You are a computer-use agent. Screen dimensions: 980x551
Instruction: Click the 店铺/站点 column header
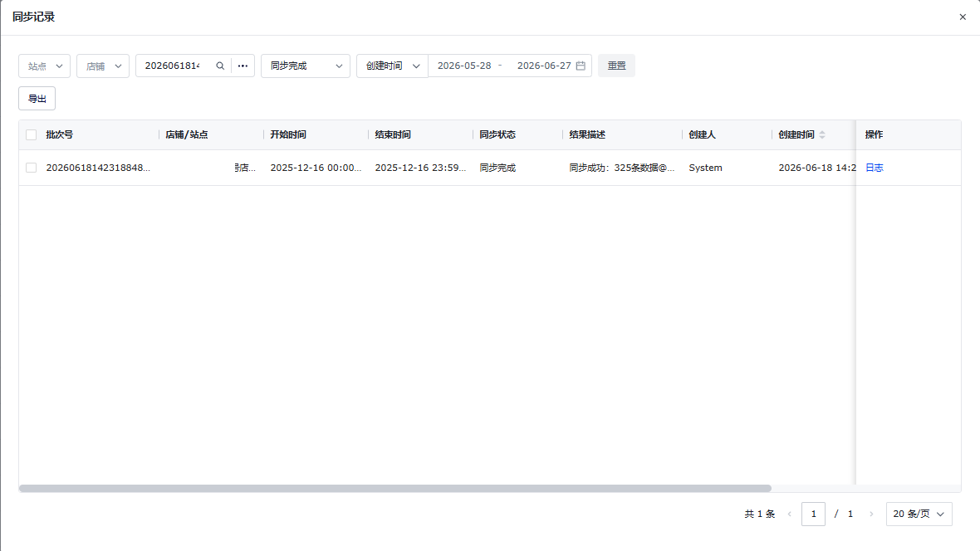pos(186,135)
